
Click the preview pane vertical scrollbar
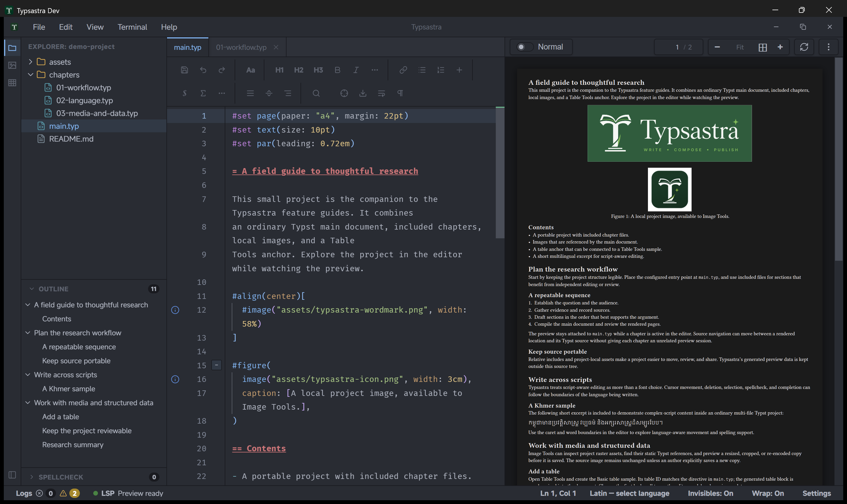pos(838,159)
